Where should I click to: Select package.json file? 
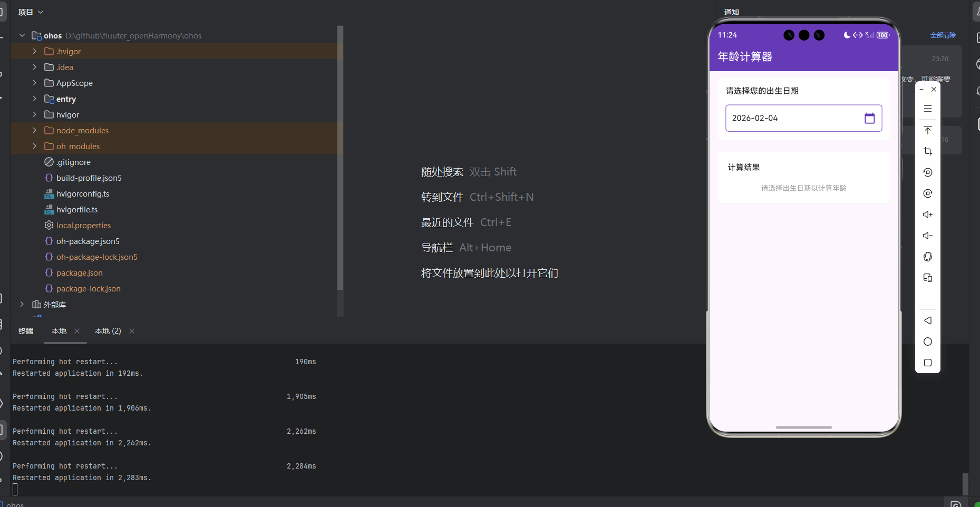tap(80, 273)
